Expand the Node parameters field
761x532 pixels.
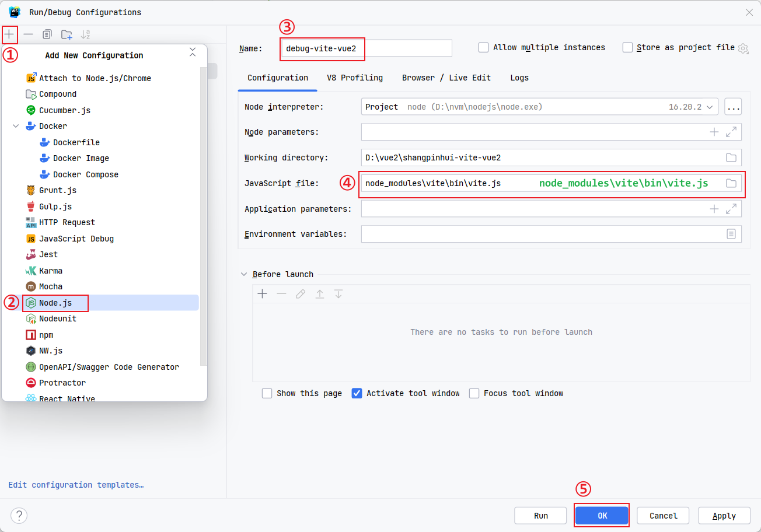(x=731, y=132)
